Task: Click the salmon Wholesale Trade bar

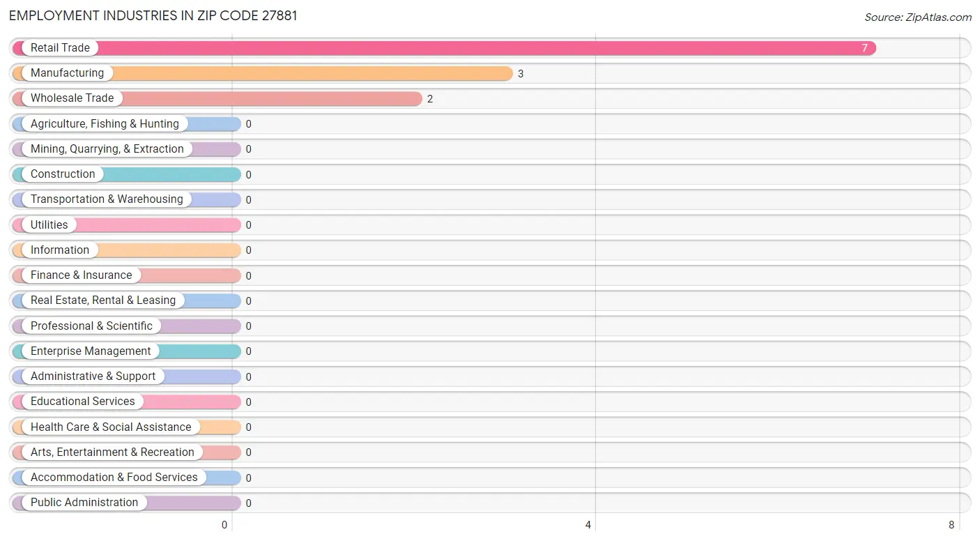Action: (x=217, y=98)
